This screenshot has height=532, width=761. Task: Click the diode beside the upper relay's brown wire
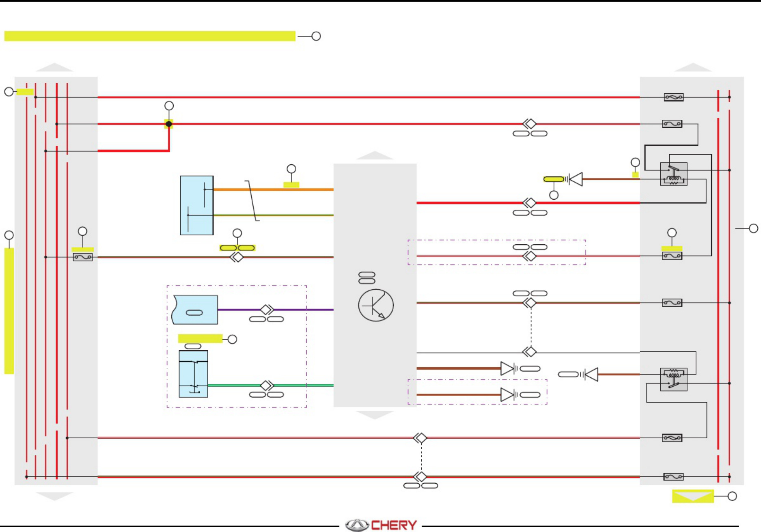pyautogui.click(x=575, y=179)
